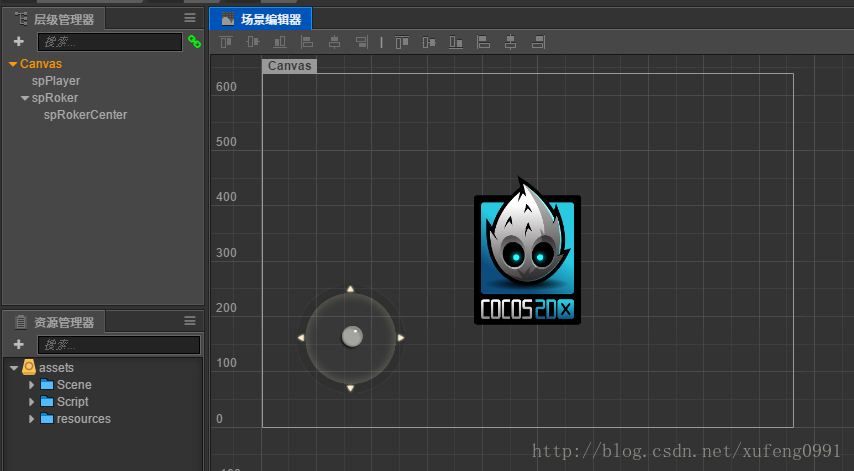Select the spRokerCenter node

85,114
